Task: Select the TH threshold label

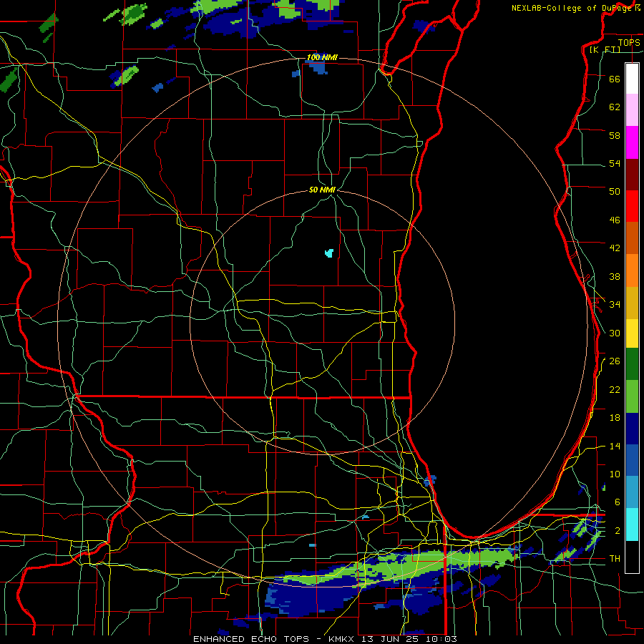Action: 615,559
